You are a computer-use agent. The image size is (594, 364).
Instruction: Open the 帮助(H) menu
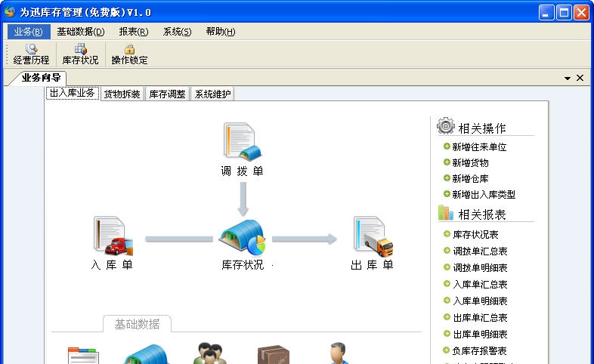[x=221, y=32]
